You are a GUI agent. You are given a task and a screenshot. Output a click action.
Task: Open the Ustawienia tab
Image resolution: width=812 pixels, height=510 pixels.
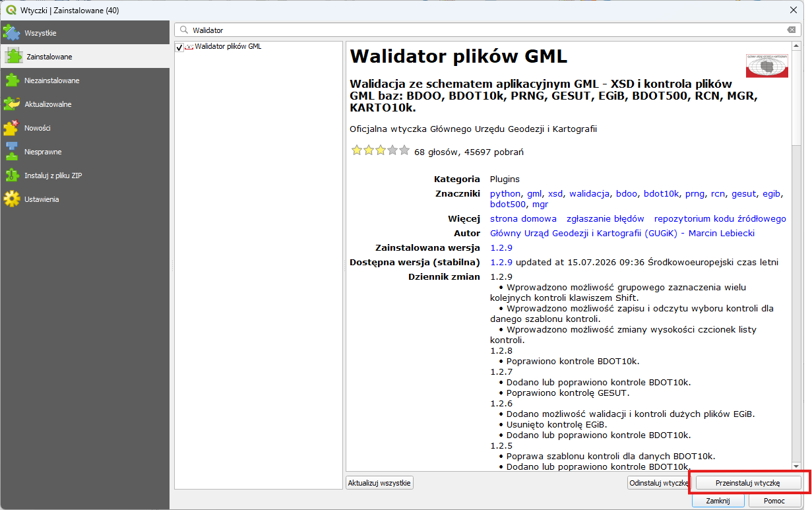84,199
